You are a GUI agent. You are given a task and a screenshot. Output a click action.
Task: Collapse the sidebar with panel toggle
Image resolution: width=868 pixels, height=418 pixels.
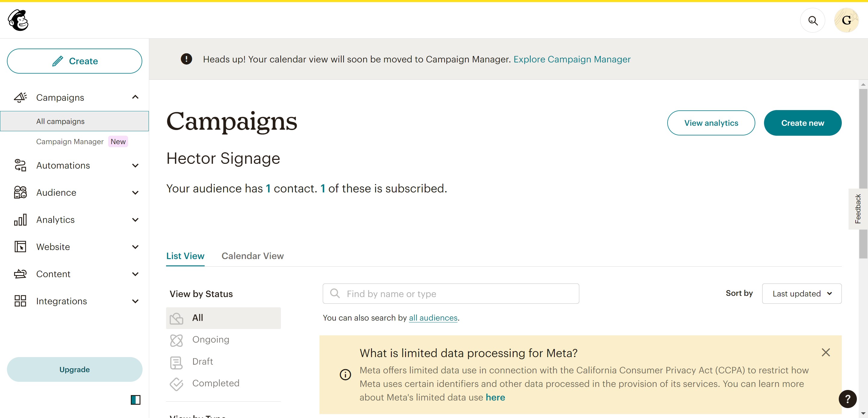[x=135, y=400]
